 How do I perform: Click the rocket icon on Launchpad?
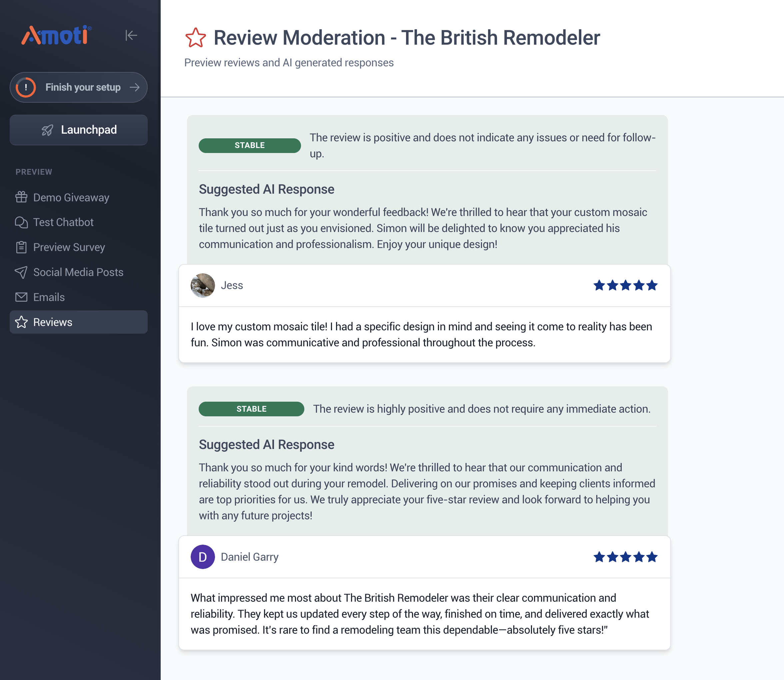pyautogui.click(x=47, y=130)
